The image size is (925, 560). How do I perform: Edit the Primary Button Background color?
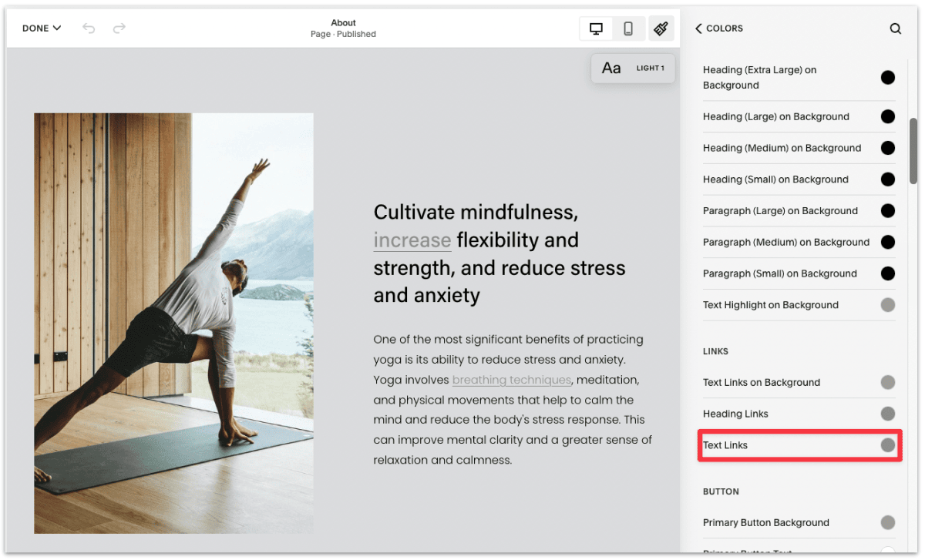[x=887, y=522]
